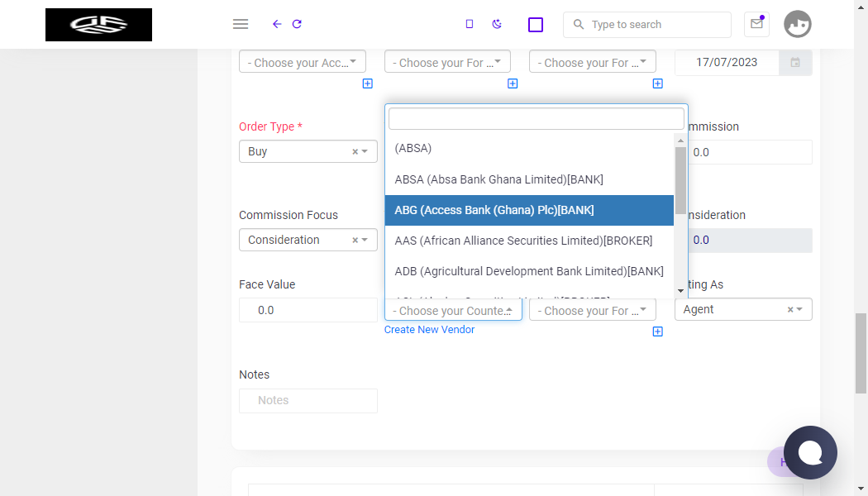Expand the Commission Focus dropdown
Image resolution: width=868 pixels, height=496 pixels.
point(365,240)
